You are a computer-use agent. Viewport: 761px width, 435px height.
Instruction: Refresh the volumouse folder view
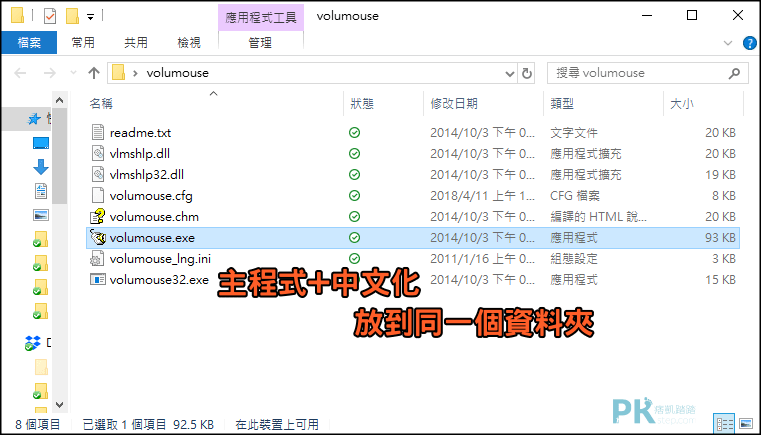click(x=527, y=73)
